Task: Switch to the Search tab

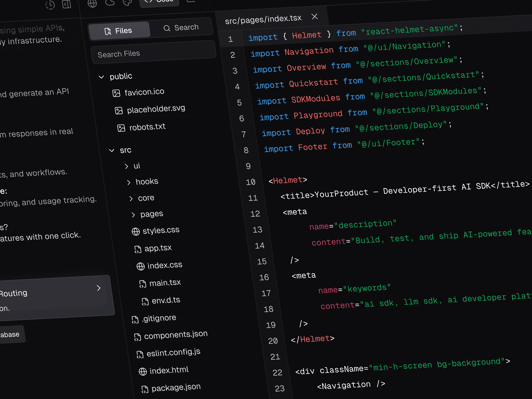Action: coord(181,28)
